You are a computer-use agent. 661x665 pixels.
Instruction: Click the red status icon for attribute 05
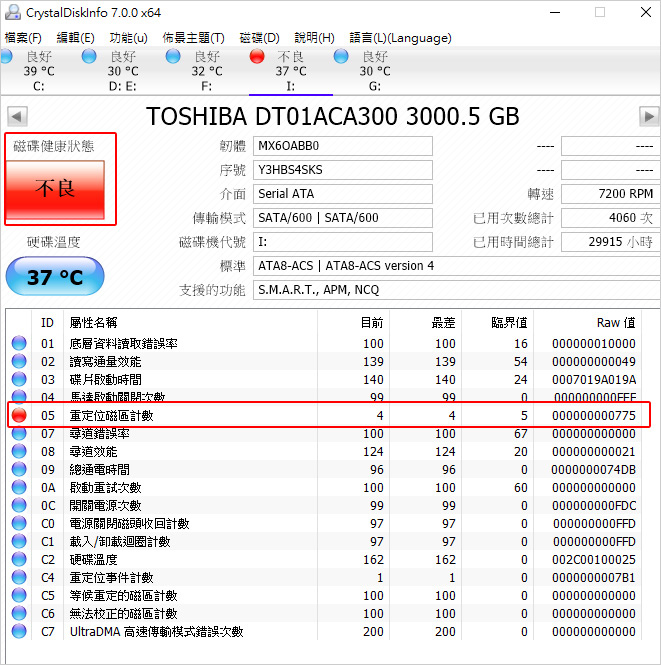tap(19, 415)
